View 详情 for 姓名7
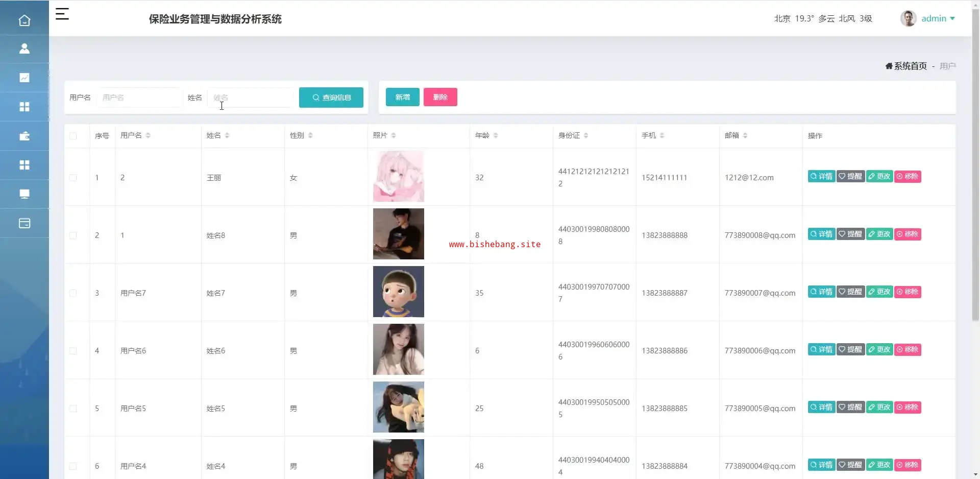This screenshot has height=479, width=980. coord(821,292)
